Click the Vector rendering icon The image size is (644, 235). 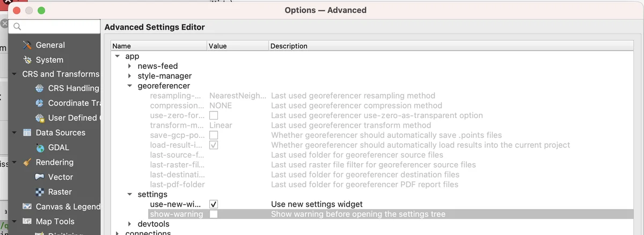(x=40, y=177)
